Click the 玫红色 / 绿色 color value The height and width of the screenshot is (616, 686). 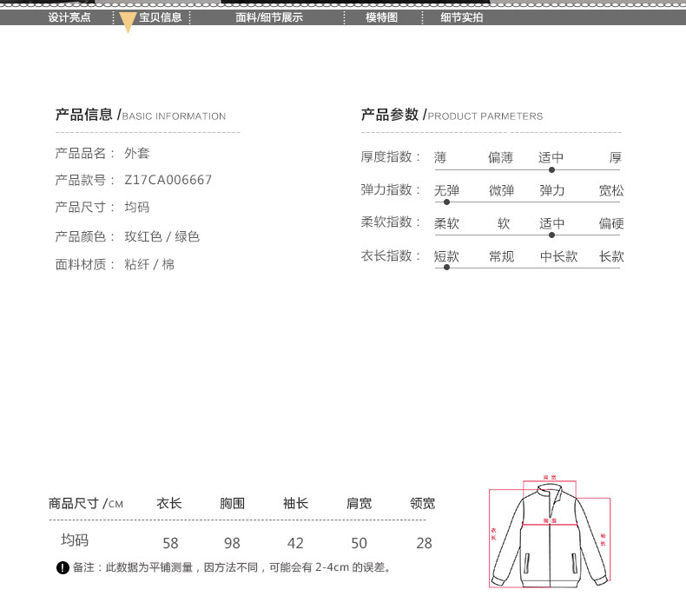(162, 236)
